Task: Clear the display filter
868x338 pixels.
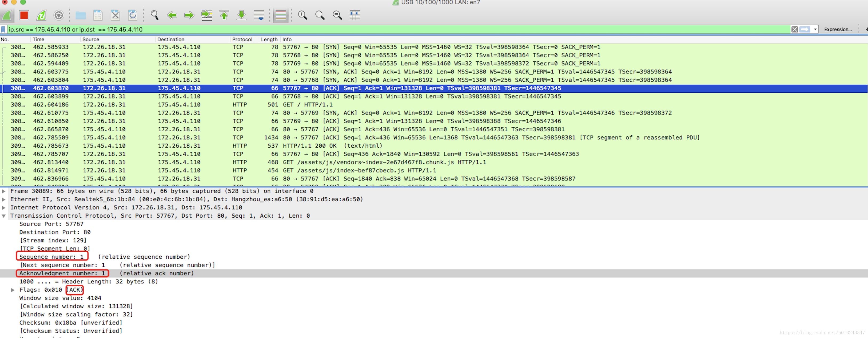Action: pyautogui.click(x=794, y=29)
